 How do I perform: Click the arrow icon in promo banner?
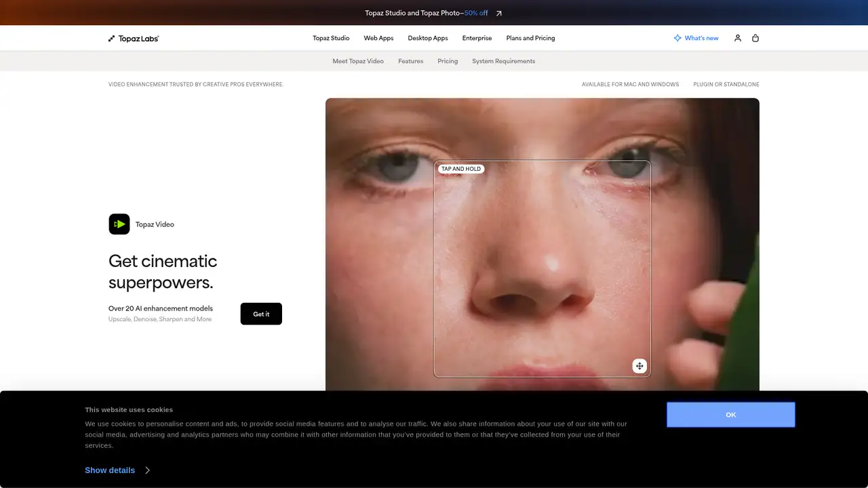click(x=499, y=13)
